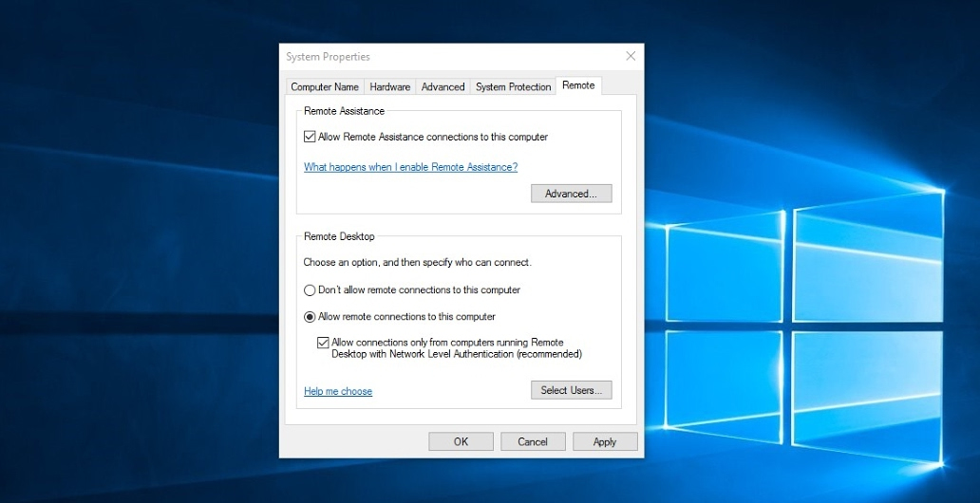Click the Select Users... button
The width and height of the screenshot is (980, 503).
tap(572, 390)
